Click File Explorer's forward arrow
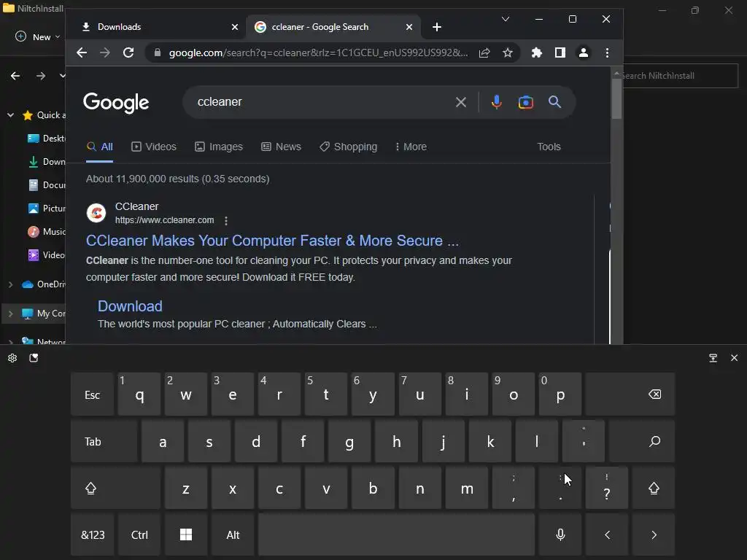The image size is (747, 560). click(x=41, y=76)
